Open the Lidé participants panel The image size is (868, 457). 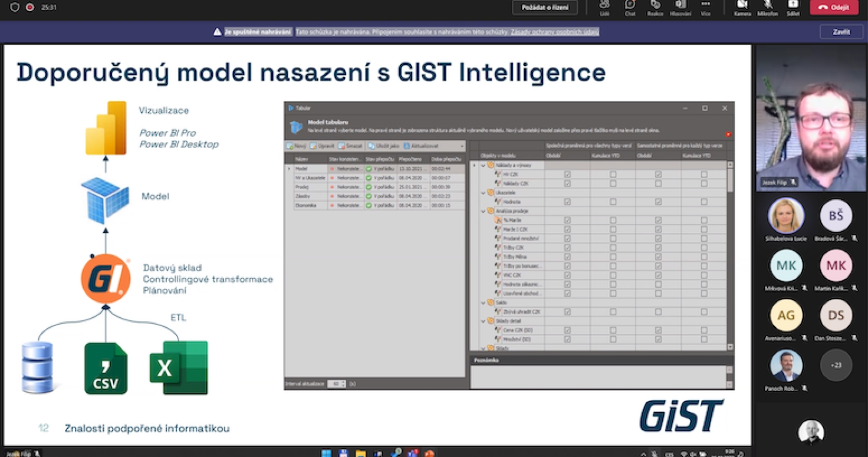coord(604,8)
